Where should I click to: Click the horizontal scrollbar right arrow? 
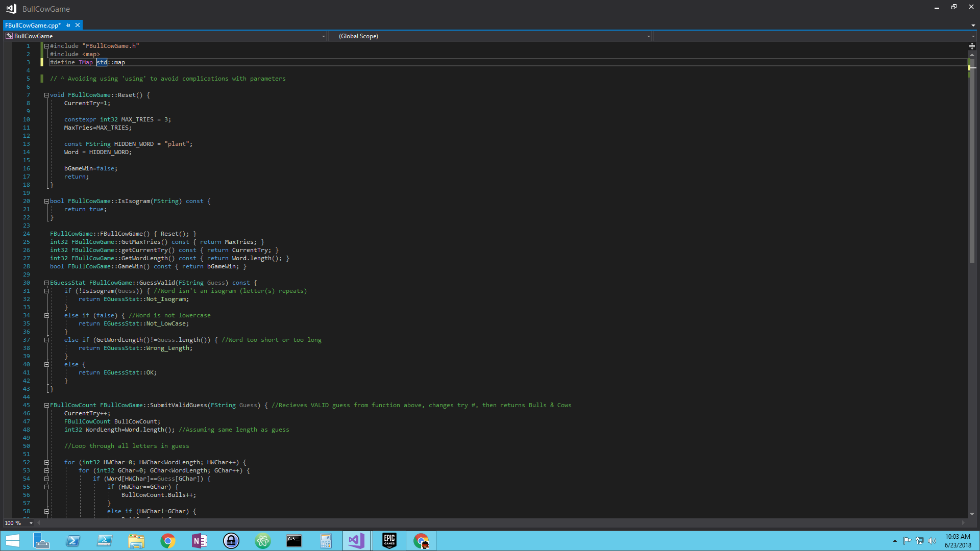click(x=964, y=522)
